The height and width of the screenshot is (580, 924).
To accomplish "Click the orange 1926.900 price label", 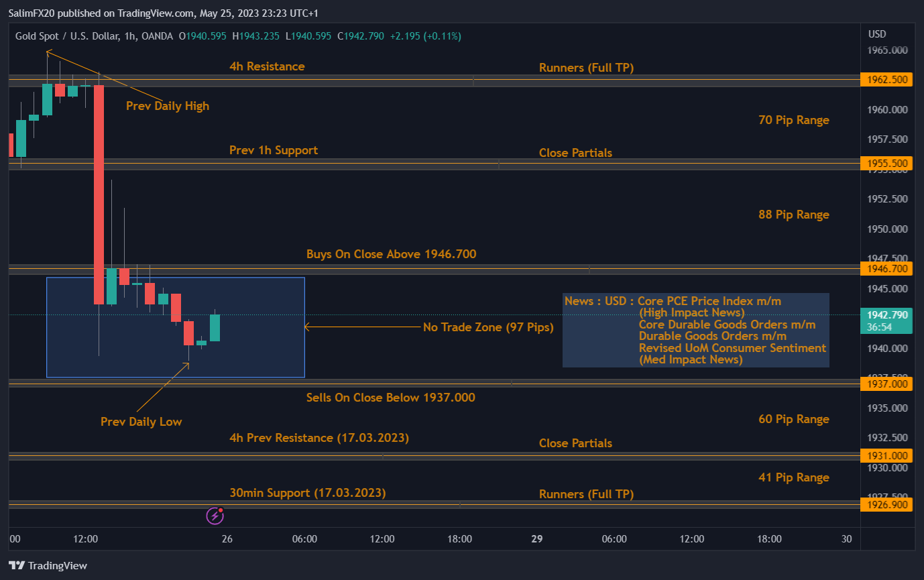I will tap(886, 504).
